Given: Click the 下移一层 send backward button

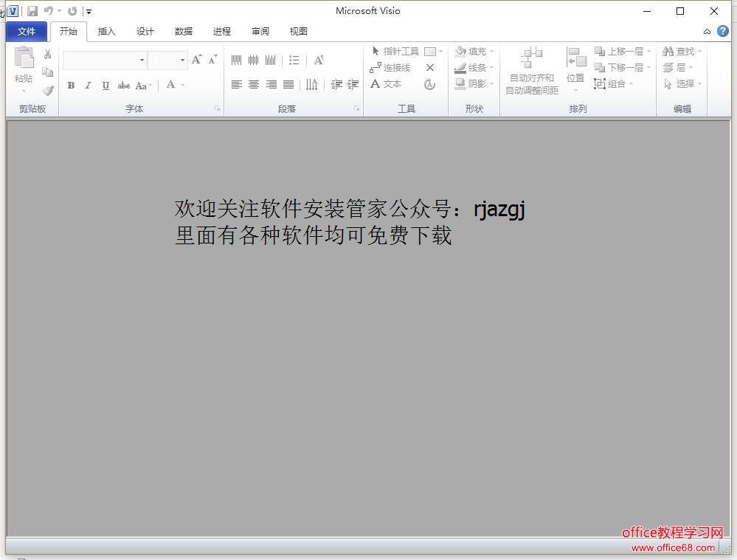Looking at the screenshot, I should pos(623,68).
